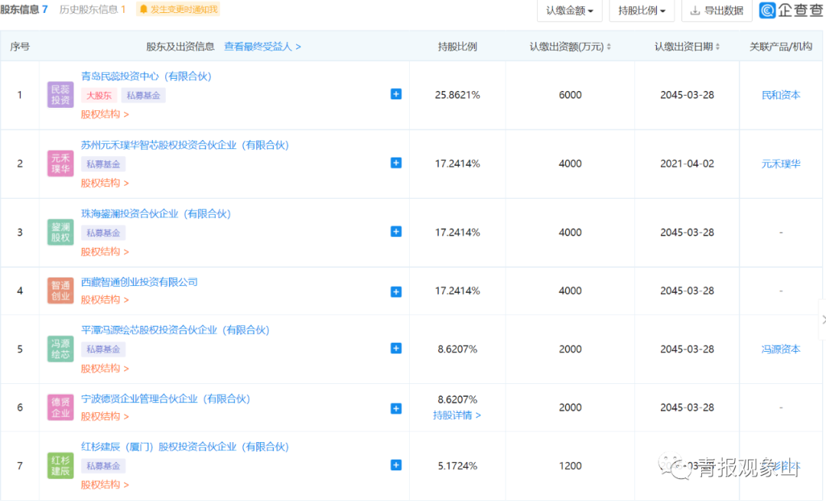The width and height of the screenshot is (826, 504).
Task: Expand details for 青岛民蕊投资中心 with plus icon
Action: tap(396, 94)
